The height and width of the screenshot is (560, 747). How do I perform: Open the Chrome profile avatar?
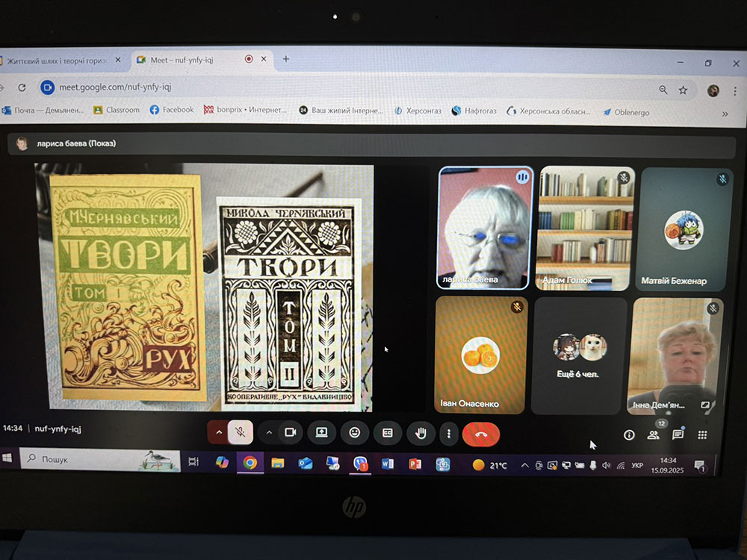713,90
